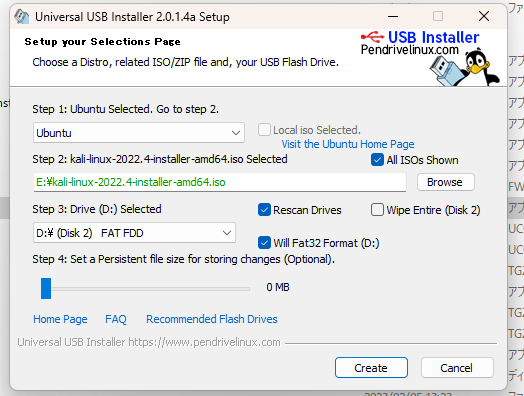Open the FAQ link

[116, 319]
